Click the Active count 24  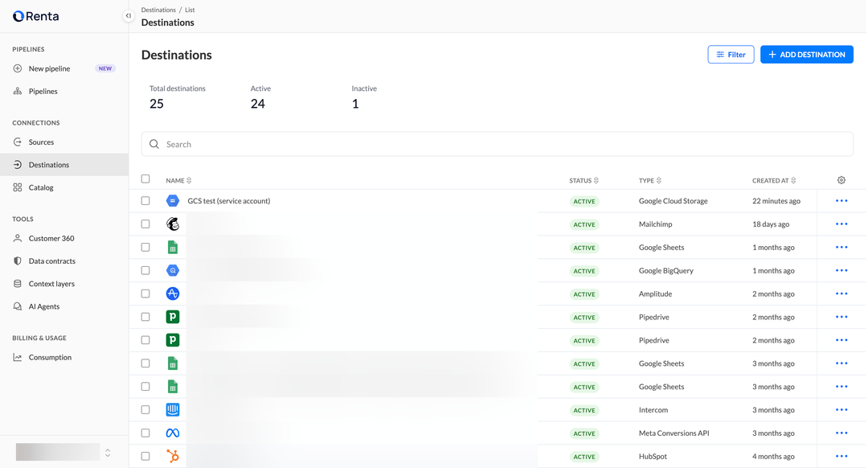click(258, 104)
